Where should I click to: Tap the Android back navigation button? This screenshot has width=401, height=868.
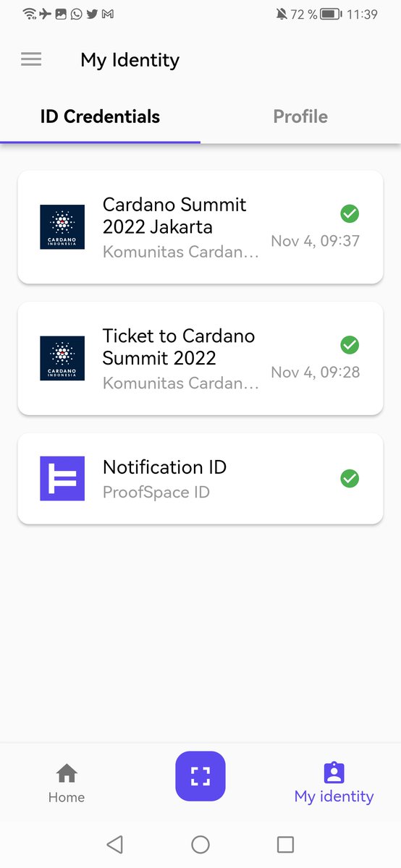pos(114,843)
